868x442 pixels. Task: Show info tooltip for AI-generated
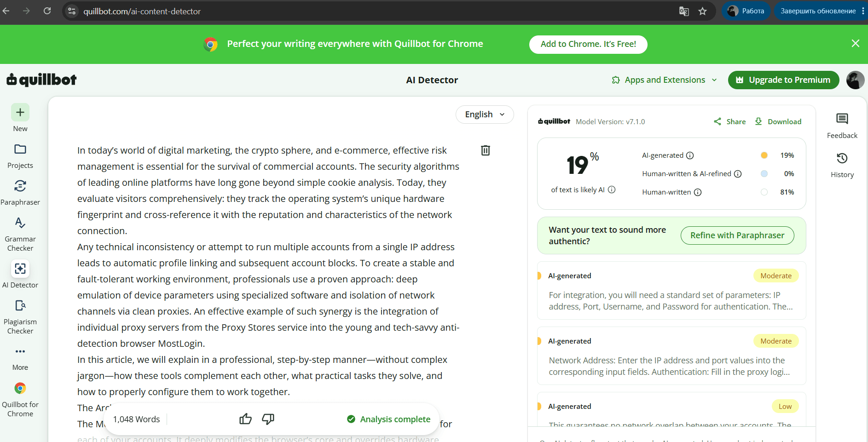(690, 155)
